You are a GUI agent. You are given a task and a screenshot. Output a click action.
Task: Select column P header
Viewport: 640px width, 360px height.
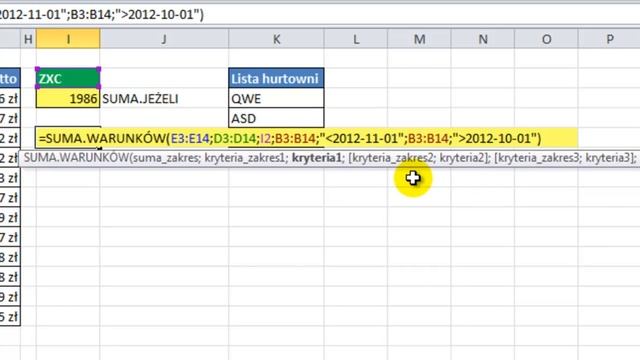click(x=609, y=39)
